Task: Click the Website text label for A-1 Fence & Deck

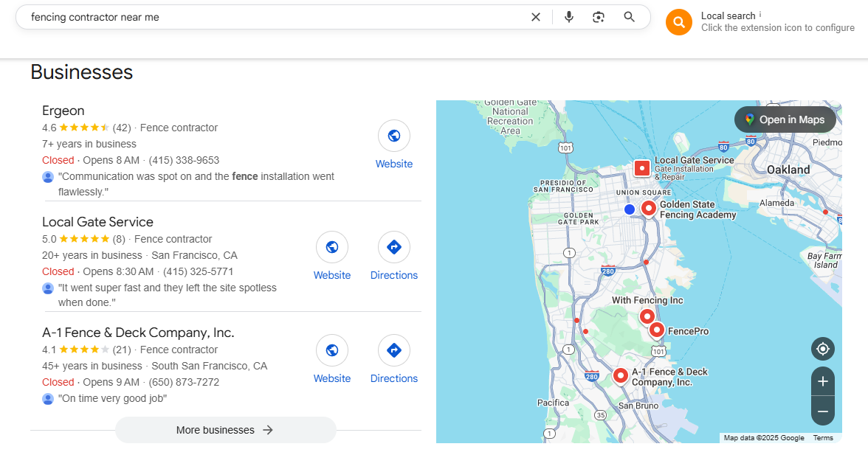Action: coord(332,378)
